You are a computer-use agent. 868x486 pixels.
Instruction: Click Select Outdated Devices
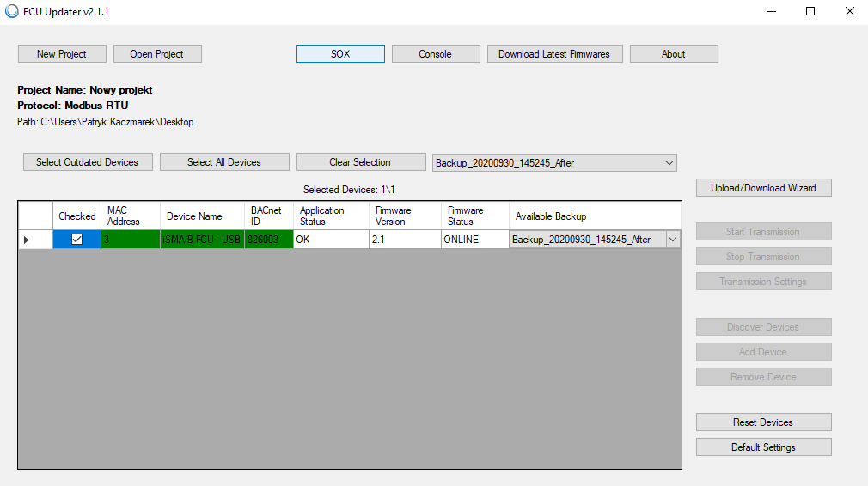coord(87,162)
